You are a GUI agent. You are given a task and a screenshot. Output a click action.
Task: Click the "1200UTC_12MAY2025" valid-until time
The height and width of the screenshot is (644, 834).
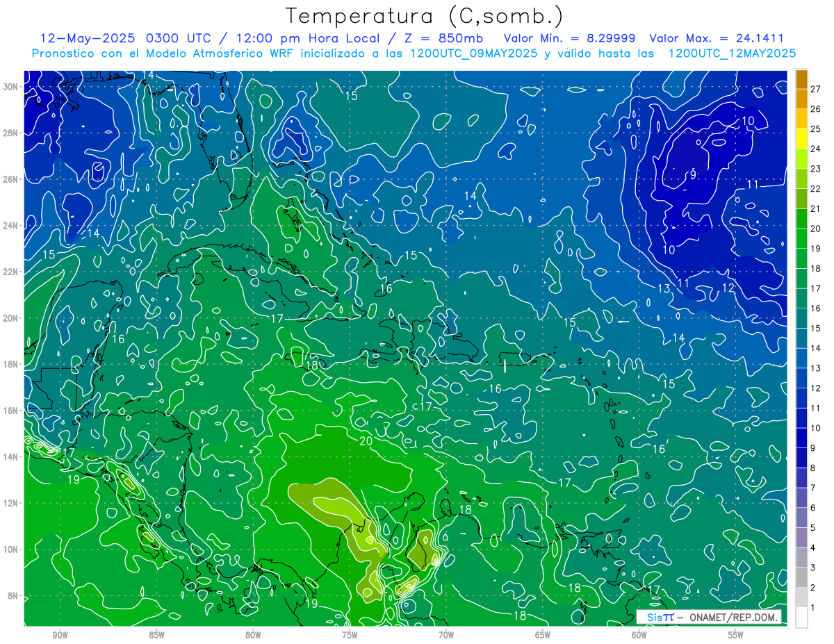coord(731,53)
